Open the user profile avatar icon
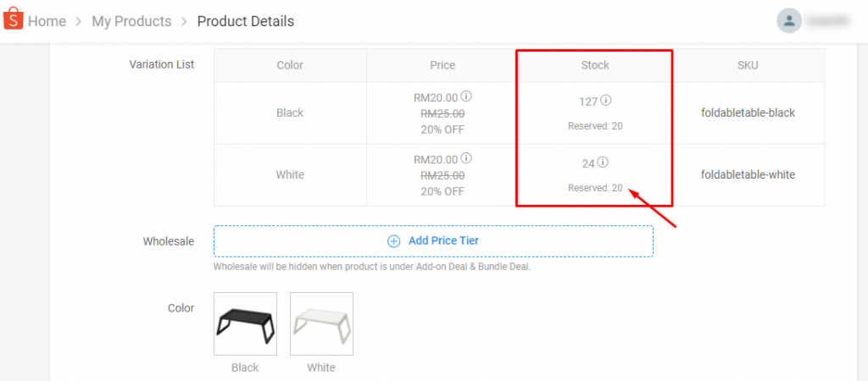The image size is (868, 381). click(789, 21)
